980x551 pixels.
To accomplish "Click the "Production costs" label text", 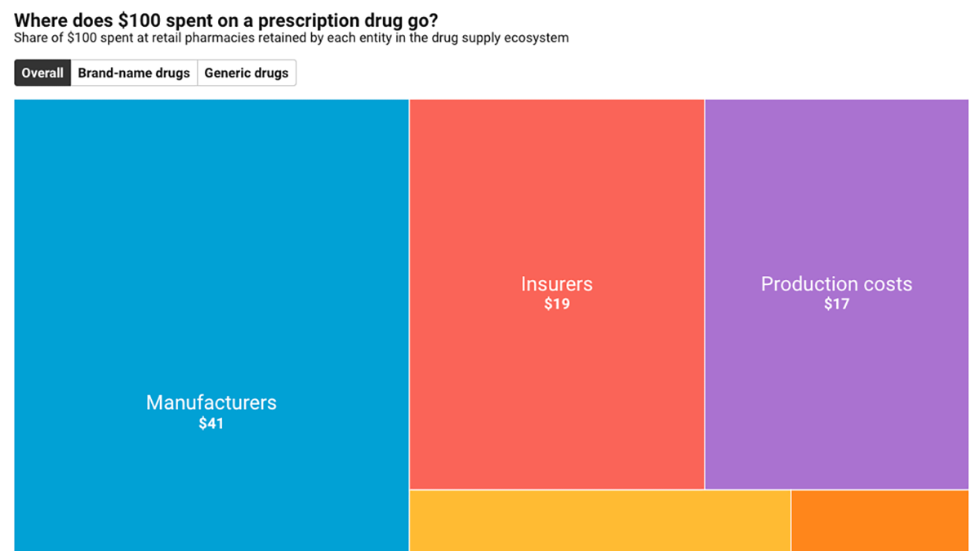I will click(x=836, y=284).
